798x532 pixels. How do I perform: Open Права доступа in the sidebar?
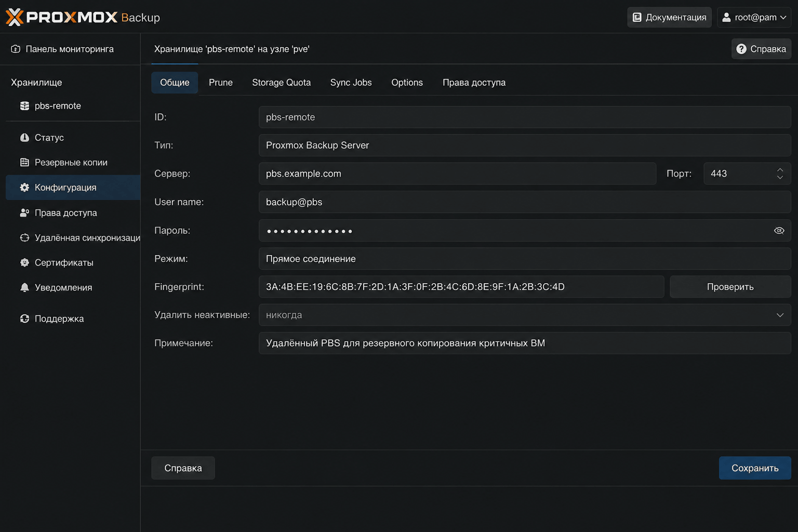73,213
